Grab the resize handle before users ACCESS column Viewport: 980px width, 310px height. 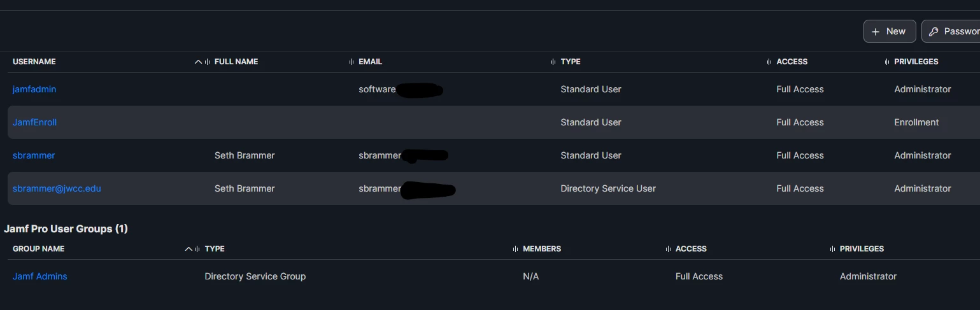769,62
